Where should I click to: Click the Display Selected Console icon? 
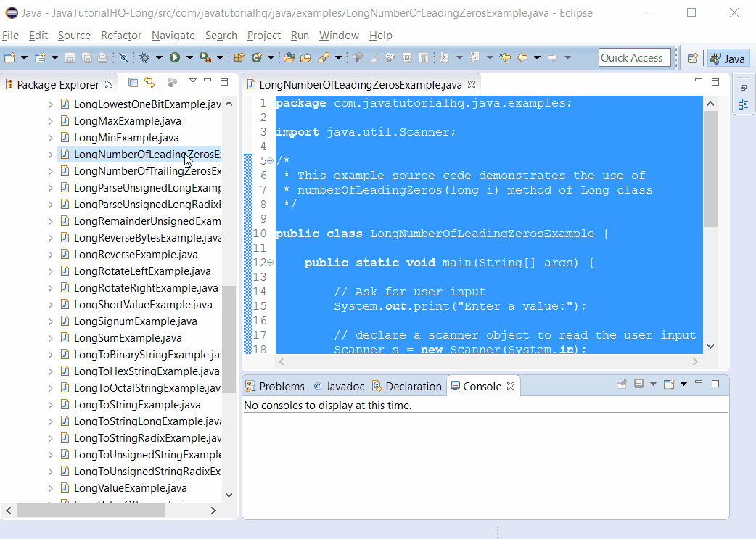point(639,384)
